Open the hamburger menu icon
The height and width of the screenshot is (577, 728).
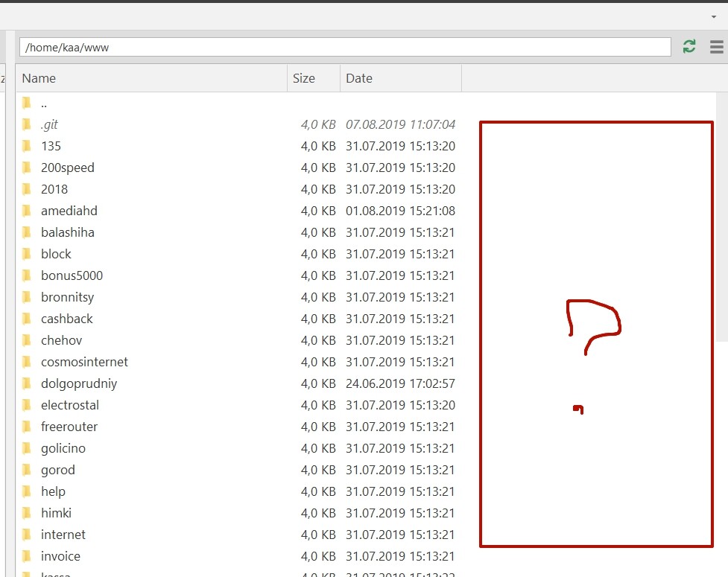pyautogui.click(x=716, y=47)
